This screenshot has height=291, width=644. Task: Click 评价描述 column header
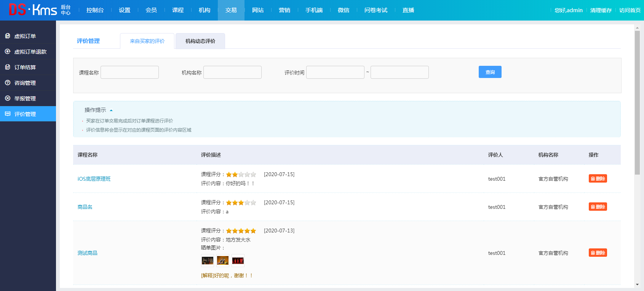211,155
